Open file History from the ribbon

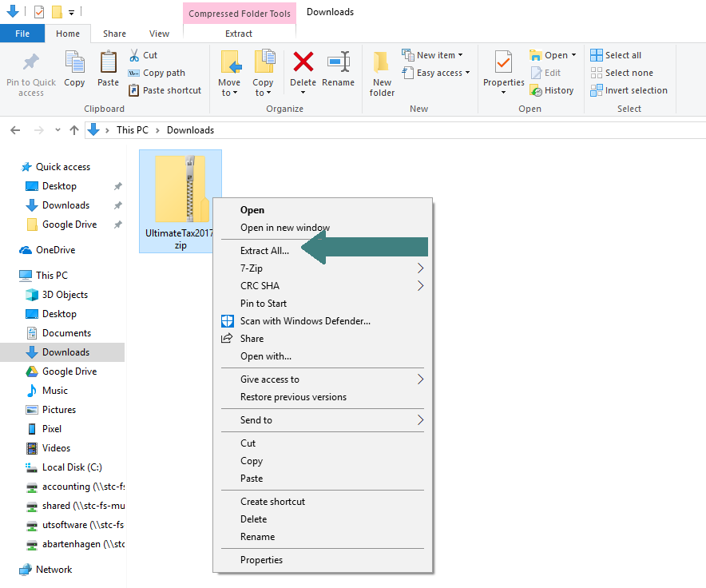(552, 90)
